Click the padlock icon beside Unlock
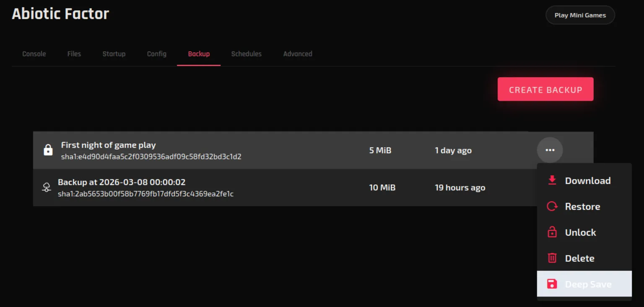 (552, 232)
